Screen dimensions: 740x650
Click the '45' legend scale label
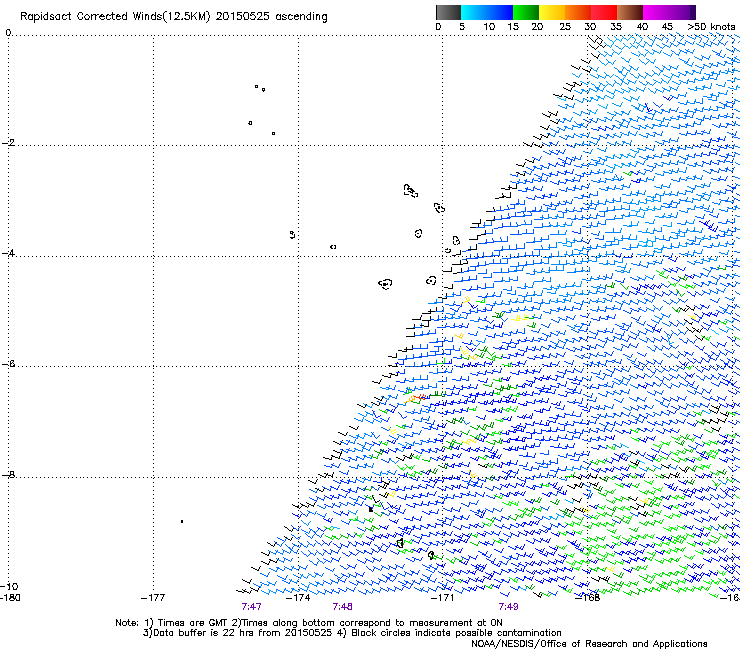(667, 27)
